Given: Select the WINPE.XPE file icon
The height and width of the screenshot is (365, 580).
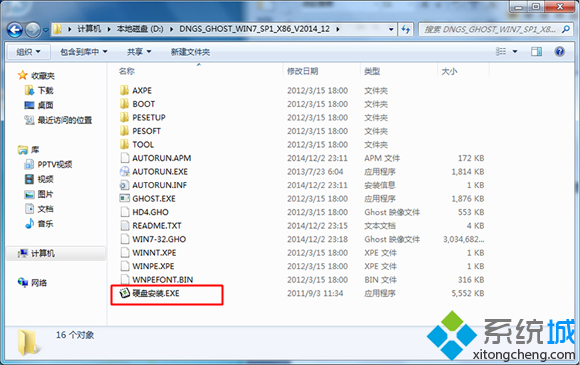Looking at the screenshot, I should click(x=125, y=266).
